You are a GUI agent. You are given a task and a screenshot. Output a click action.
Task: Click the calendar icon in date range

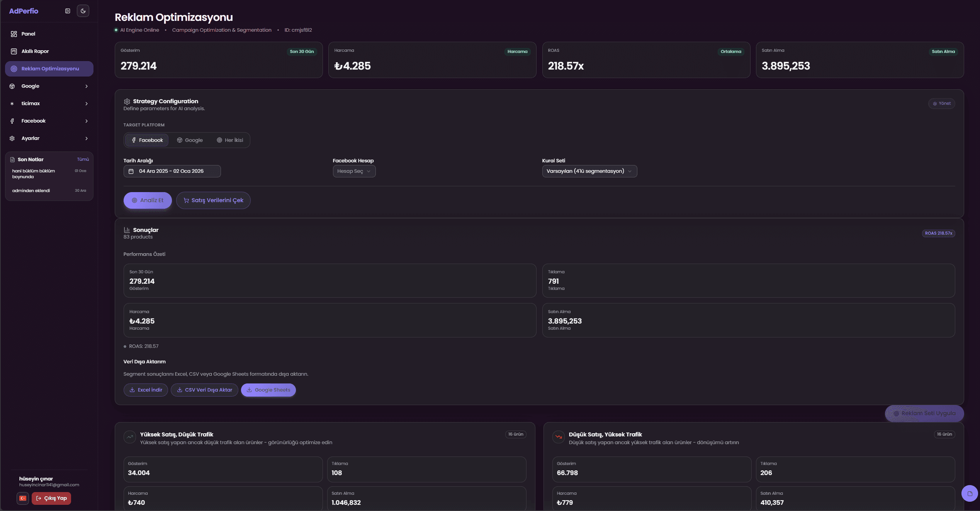(x=131, y=171)
